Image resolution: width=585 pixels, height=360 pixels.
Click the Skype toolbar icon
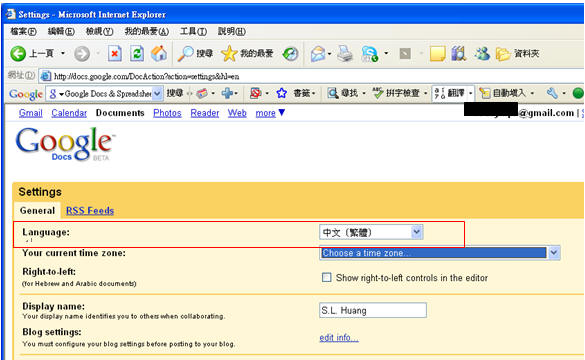tap(370, 54)
